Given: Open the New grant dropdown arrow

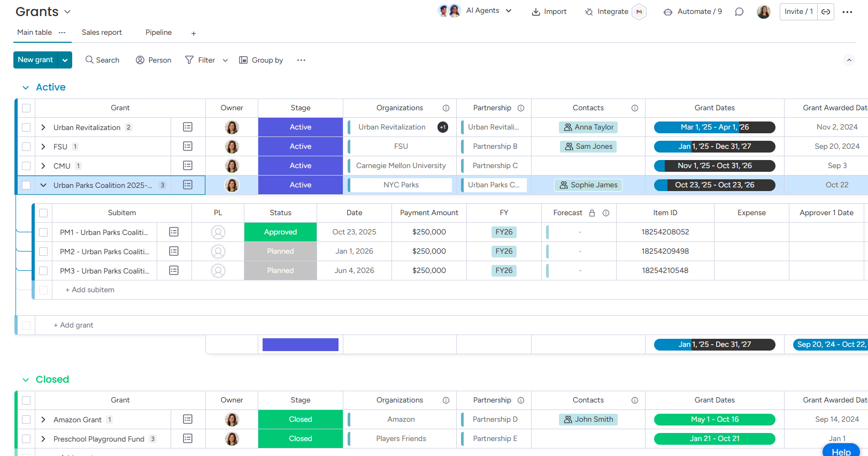Looking at the screenshot, I should pyautogui.click(x=65, y=60).
